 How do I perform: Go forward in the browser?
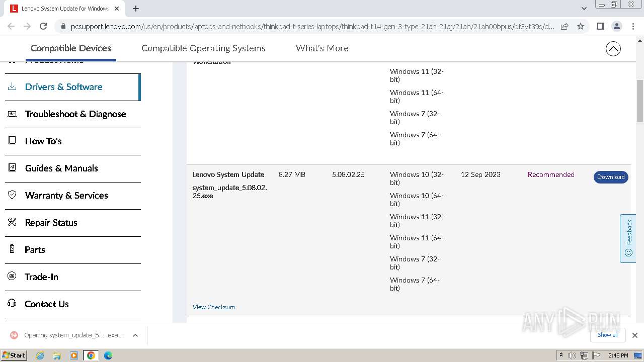click(x=27, y=26)
